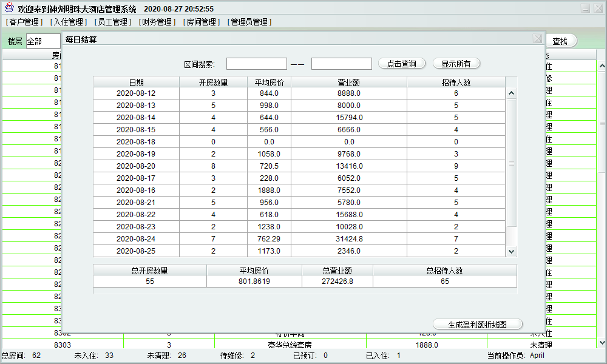Click the 营业额 column header

coord(349,83)
